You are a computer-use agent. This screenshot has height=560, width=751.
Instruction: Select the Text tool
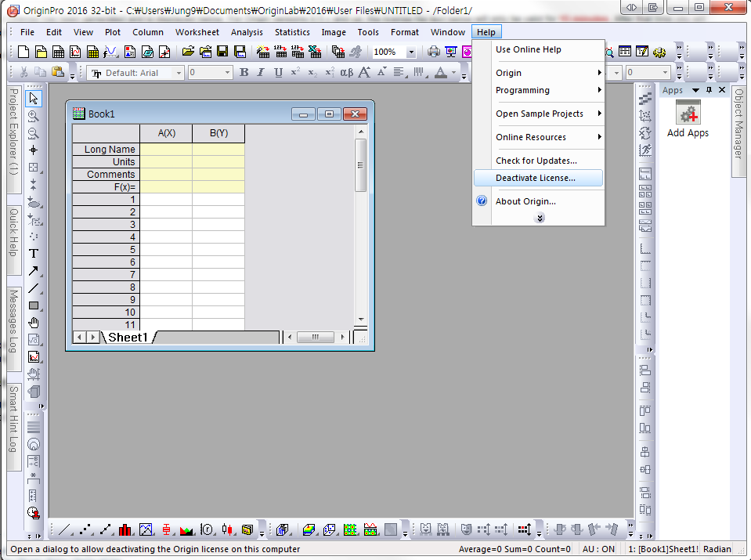point(34,254)
